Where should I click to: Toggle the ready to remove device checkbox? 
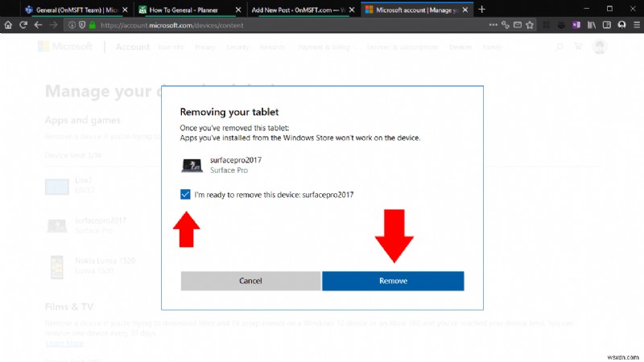pos(185,194)
